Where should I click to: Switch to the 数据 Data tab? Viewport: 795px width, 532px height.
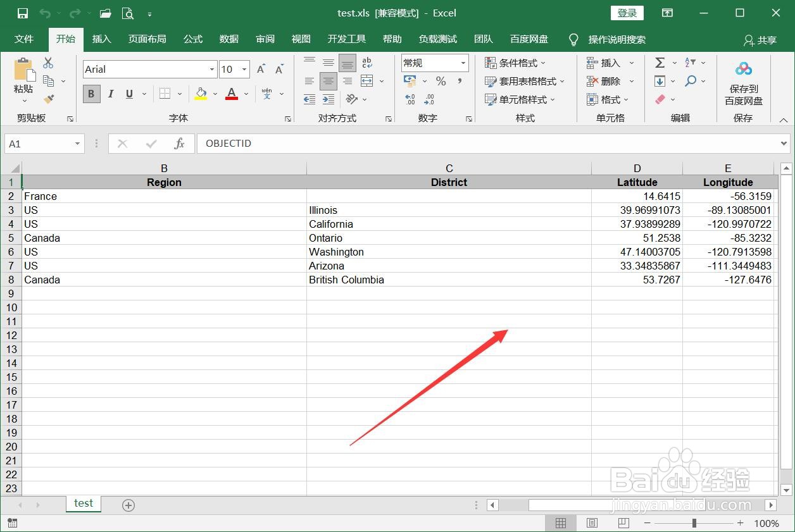click(x=229, y=39)
